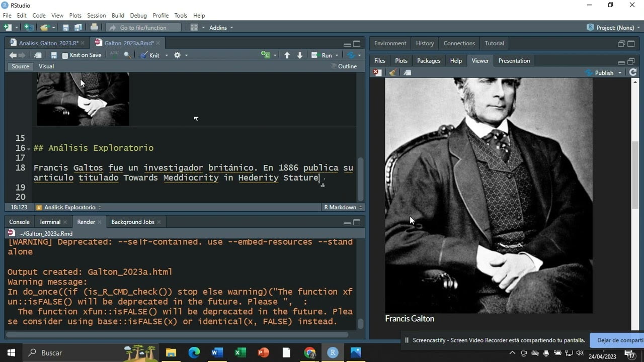The image size is (644, 362).
Task: Open the Addins dropdown
Action: point(221,28)
